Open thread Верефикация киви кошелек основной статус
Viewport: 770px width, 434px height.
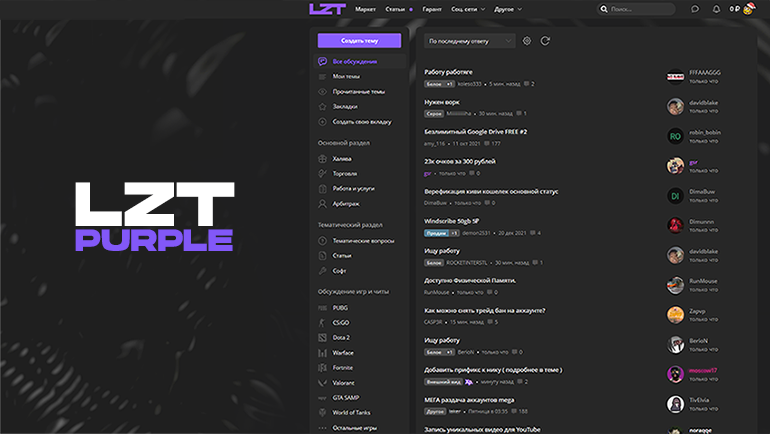491,191
